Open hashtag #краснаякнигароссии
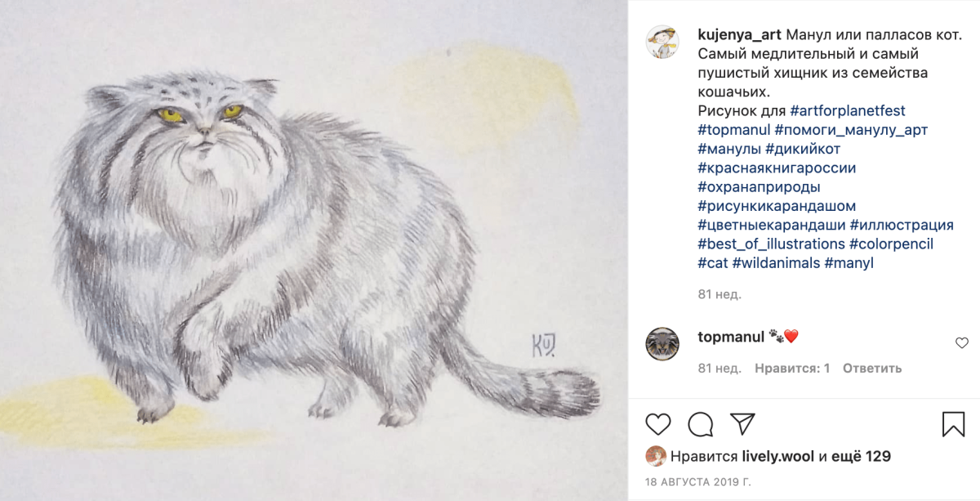Viewport: 980px width, 501px height. [777, 168]
